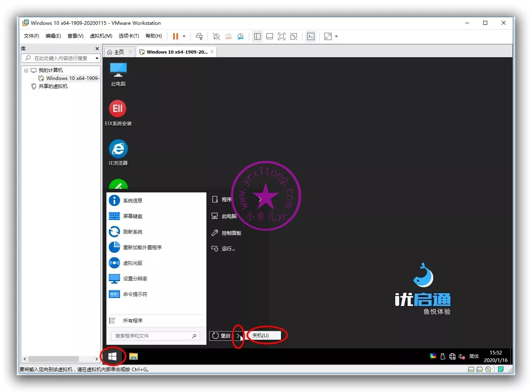The width and height of the screenshot is (532, 392).
Task: Click the Windows Start button in the VM
Action: tap(112, 356)
